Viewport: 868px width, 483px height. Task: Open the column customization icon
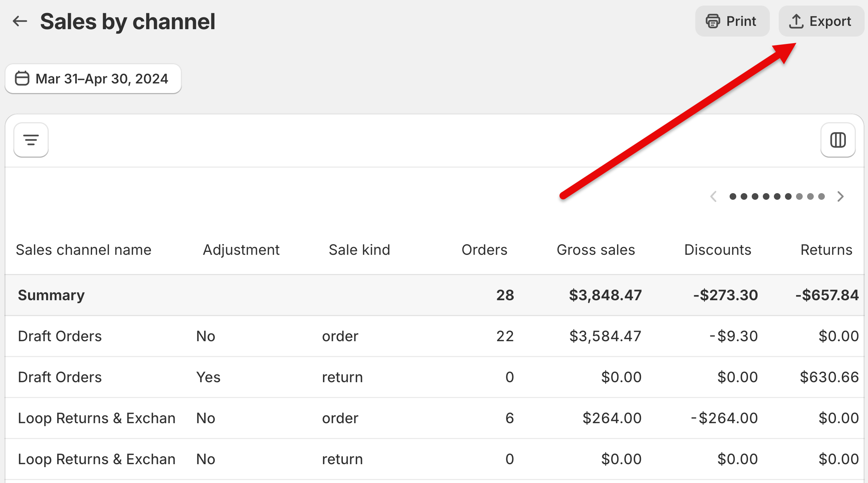(x=838, y=140)
